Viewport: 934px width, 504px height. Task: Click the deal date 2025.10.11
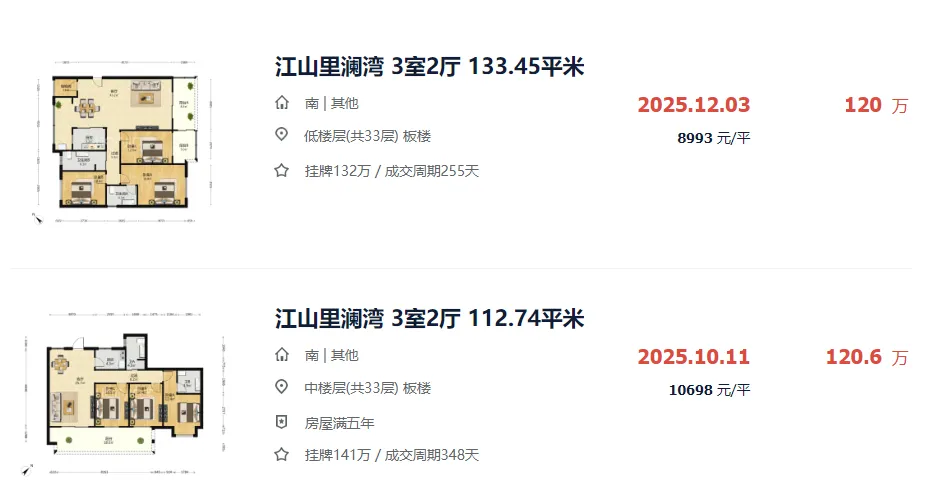(693, 357)
